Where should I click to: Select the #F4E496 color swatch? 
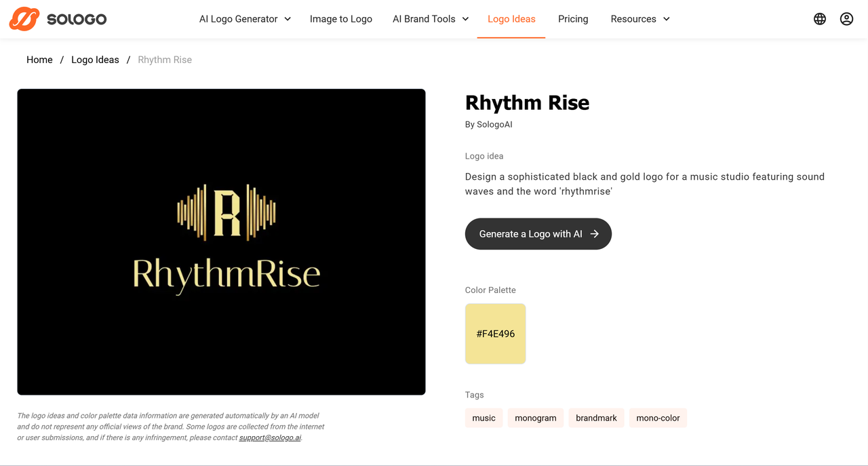(495, 334)
